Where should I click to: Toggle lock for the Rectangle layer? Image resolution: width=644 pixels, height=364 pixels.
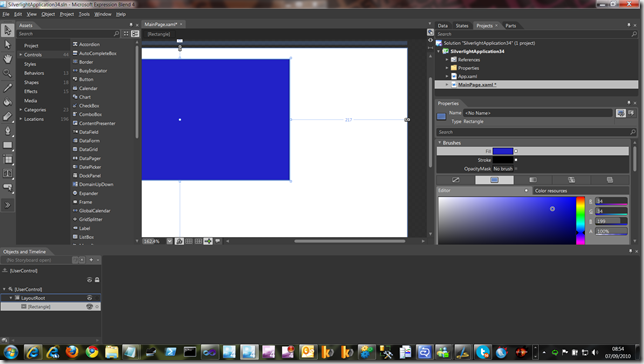pyautogui.click(x=97, y=306)
